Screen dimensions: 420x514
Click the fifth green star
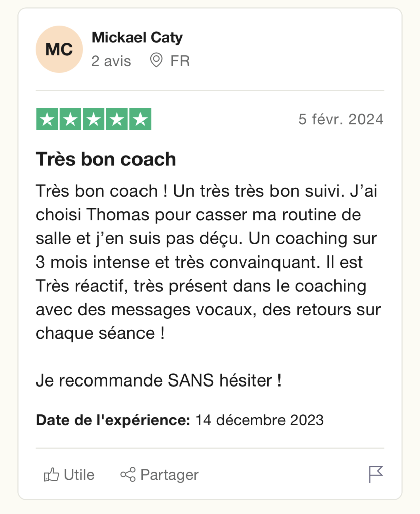140,119
